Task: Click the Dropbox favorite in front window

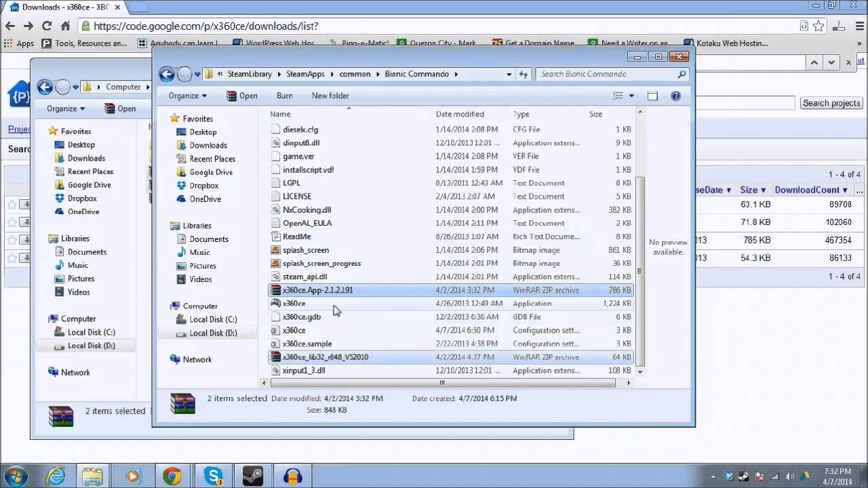Action: pyautogui.click(x=203, y=185)
